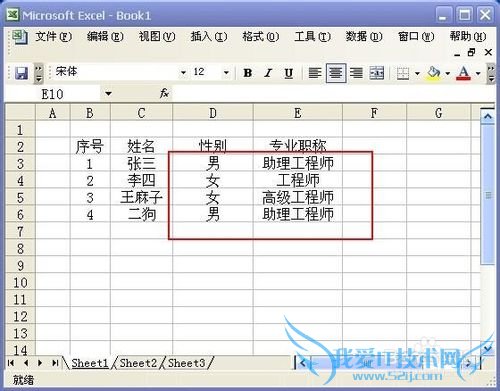Toggle Bold formatting
The height and width of the screenshot is (391, 500).
[247, 73]
